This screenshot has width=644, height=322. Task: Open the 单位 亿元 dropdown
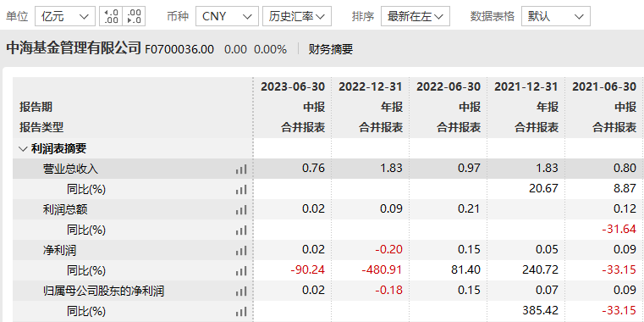click(65, 16)
